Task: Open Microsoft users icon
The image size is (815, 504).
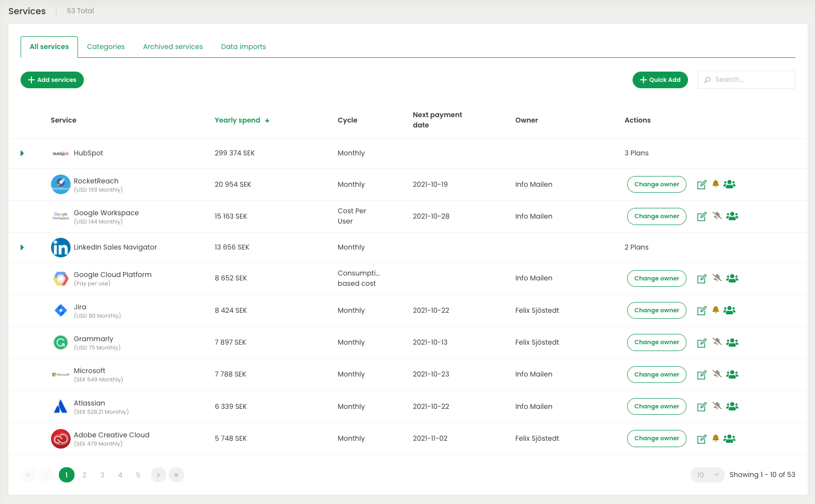Action: tap(732, 375)
